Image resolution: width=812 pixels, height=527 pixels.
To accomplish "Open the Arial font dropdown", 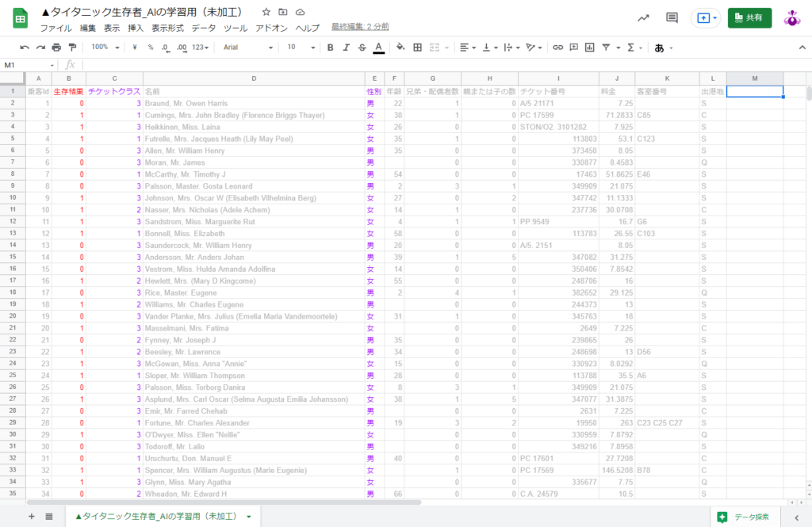I will tap(247, 48).
